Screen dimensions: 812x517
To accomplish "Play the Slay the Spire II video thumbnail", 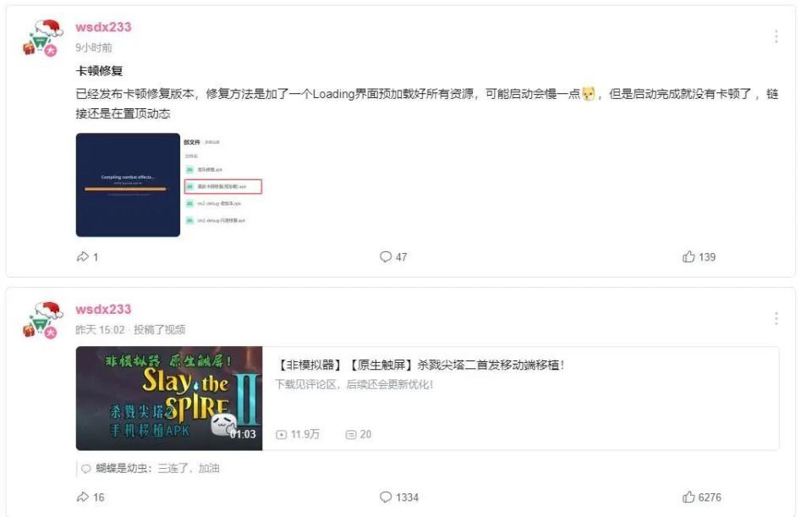I will [169, 398].
